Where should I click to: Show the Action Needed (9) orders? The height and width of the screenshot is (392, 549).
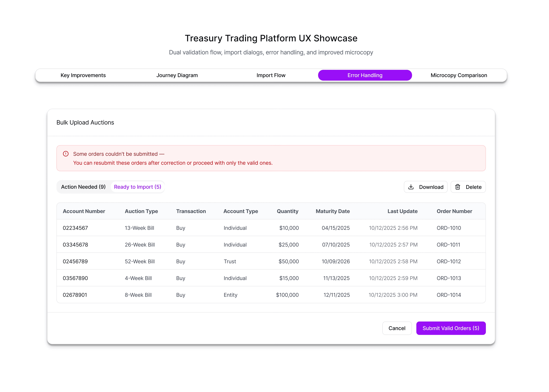tap(83, 187)
